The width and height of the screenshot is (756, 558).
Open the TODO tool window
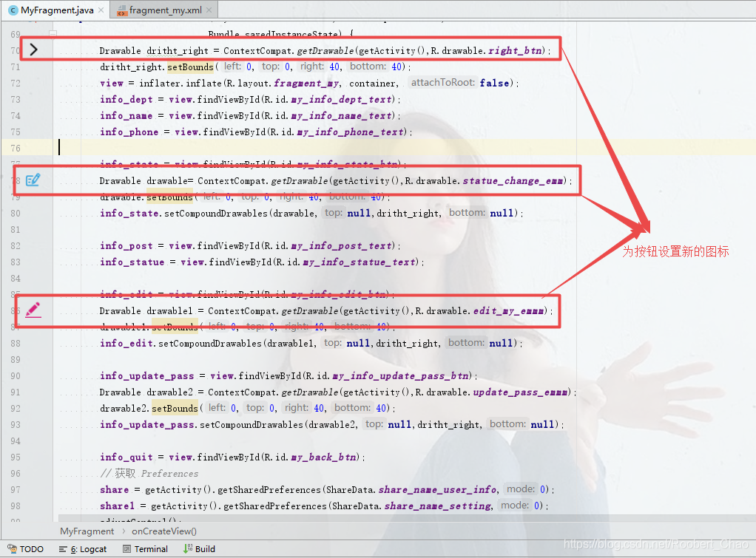(x=26, y=549)
